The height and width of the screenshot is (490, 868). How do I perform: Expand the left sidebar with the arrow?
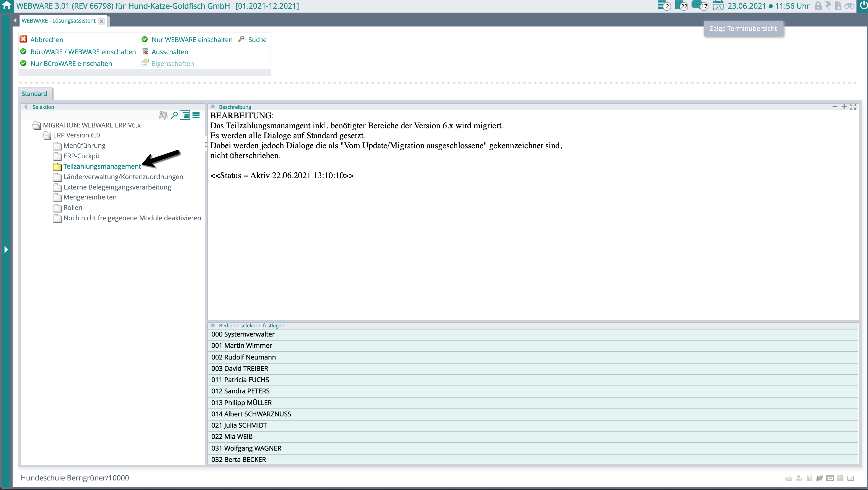point(6,249)
